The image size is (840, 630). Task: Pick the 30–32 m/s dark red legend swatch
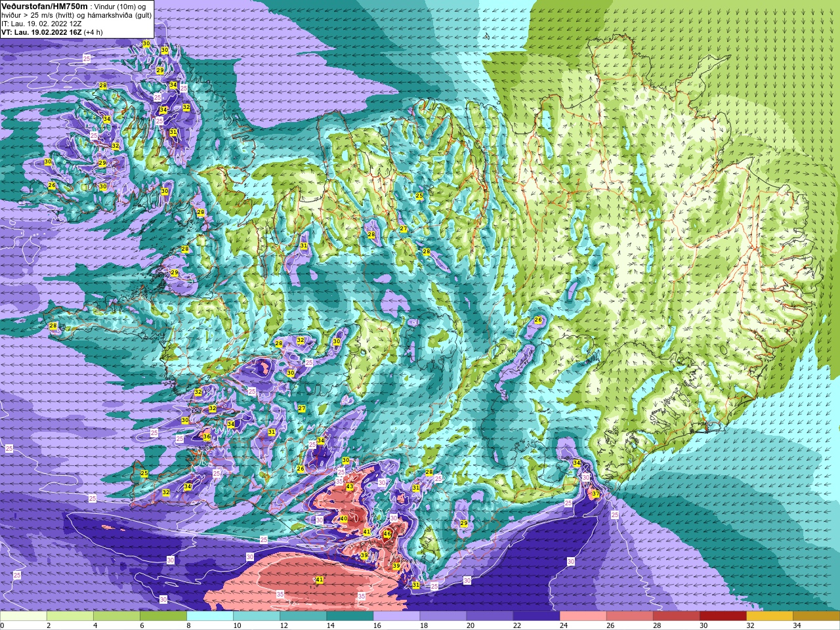point(723,616)
